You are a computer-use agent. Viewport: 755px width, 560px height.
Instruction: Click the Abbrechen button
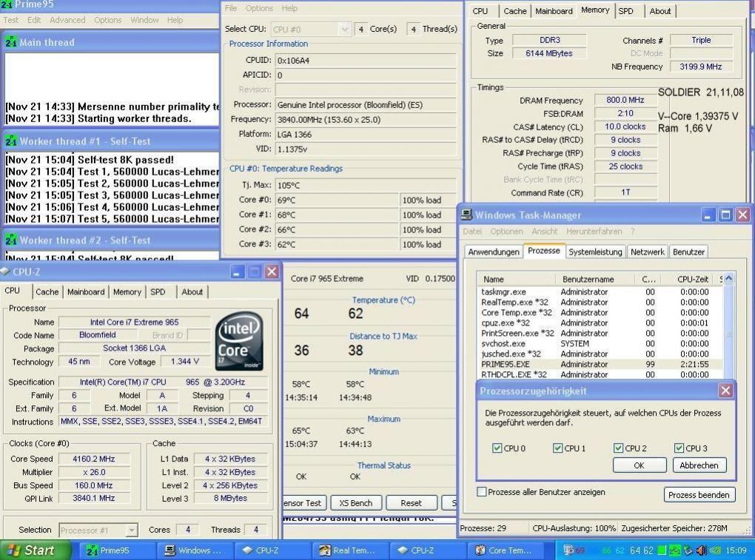pos(699,465)
